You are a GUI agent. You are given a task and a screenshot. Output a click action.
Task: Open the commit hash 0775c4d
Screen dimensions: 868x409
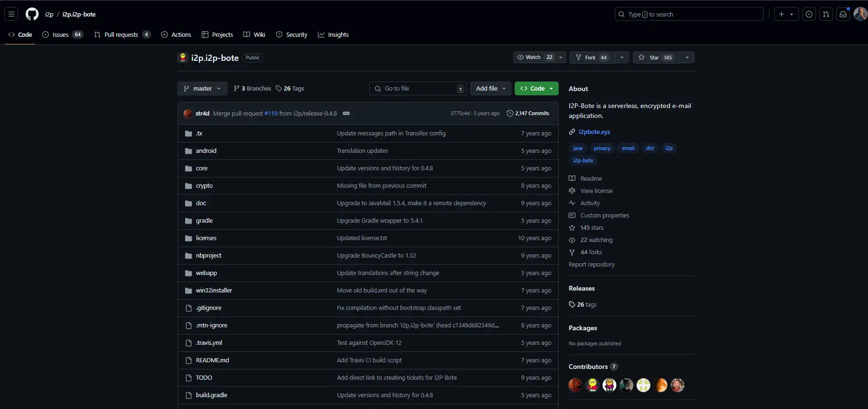pos(460,114)
